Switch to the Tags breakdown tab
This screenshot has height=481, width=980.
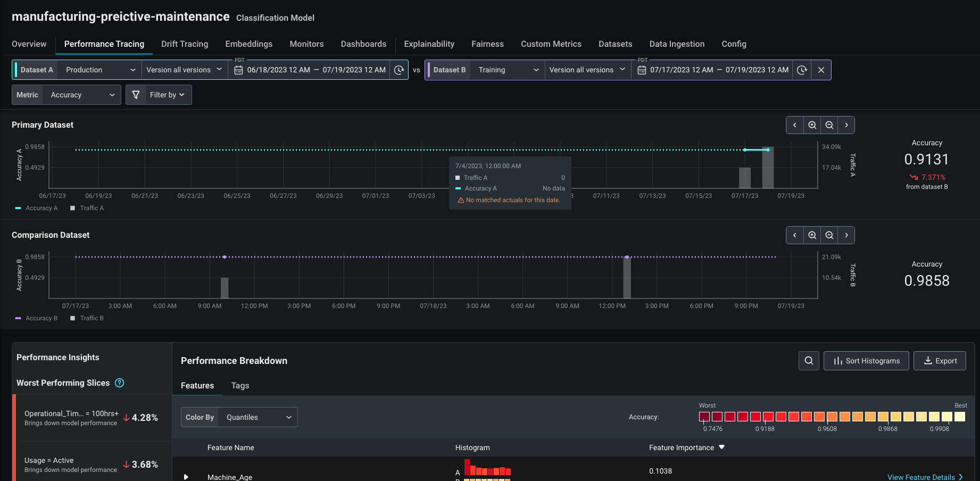tap(240, 386)
